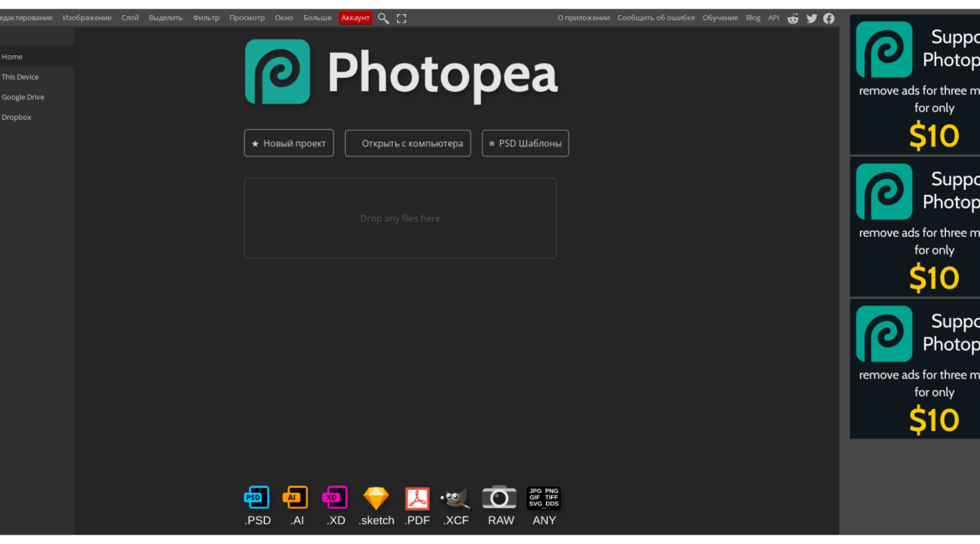980x544 pixels.
Task: Click Открыть с компьютера button
Action: (x=408, y=143)
